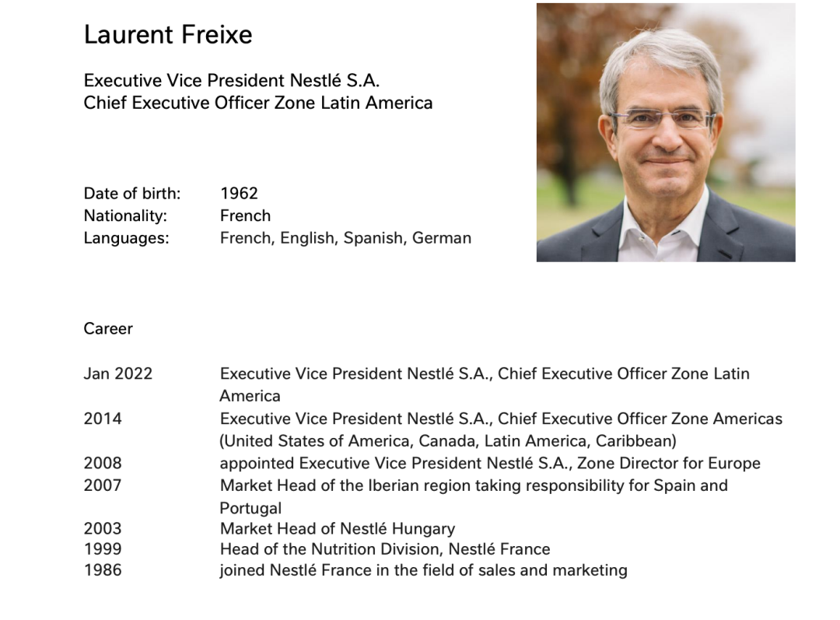Click the "joined Nestlé France" career entry
This screenshot has height=620, width=840.
tap(423, 570)
